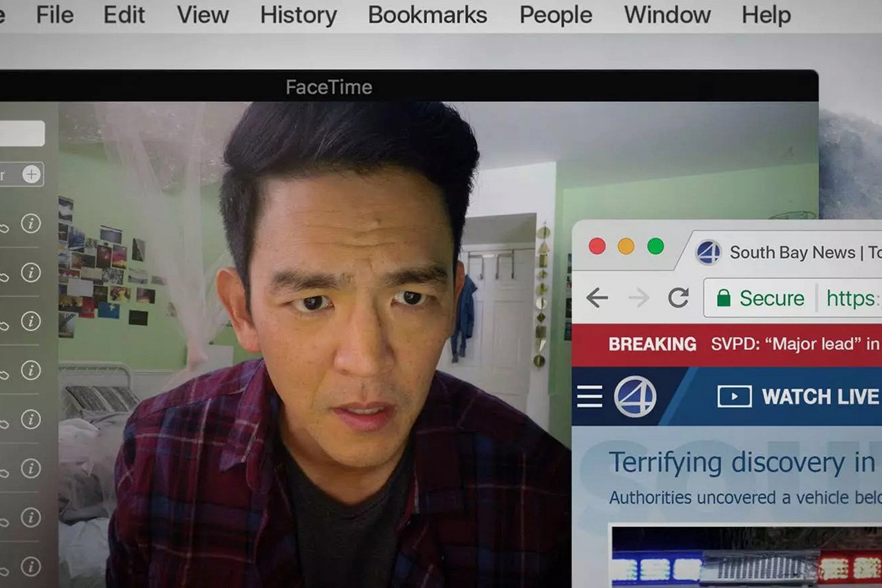Click the bottom-most info icon in FaceTime list
Image resolution: width=882 pixels, height=588 pixels.
point(31,566)
